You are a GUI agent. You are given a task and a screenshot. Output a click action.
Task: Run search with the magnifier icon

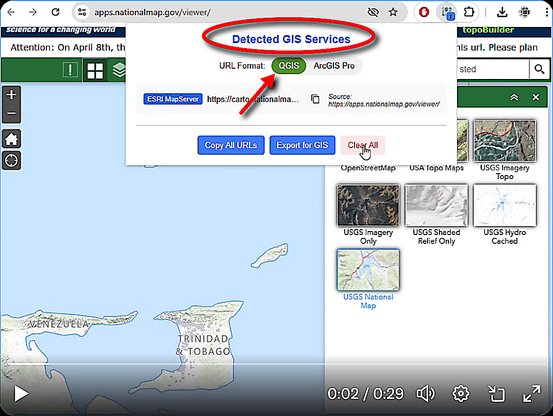pyautogui.click(x=539, y=69)
